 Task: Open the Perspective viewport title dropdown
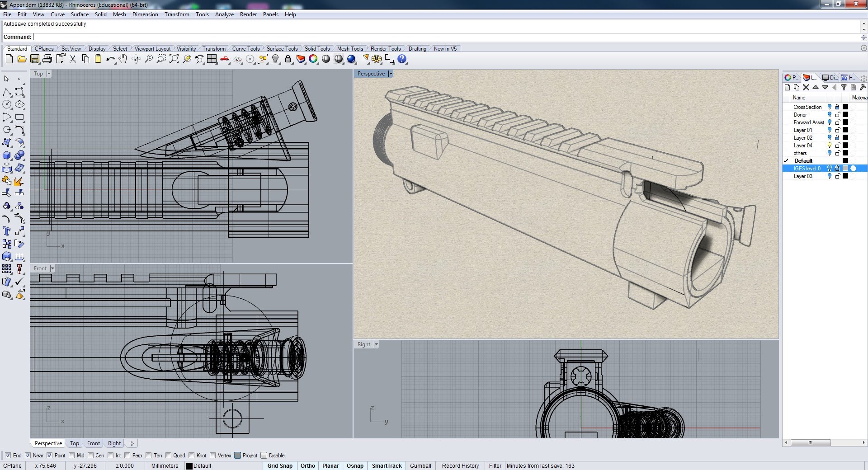(x=391, y=74)
